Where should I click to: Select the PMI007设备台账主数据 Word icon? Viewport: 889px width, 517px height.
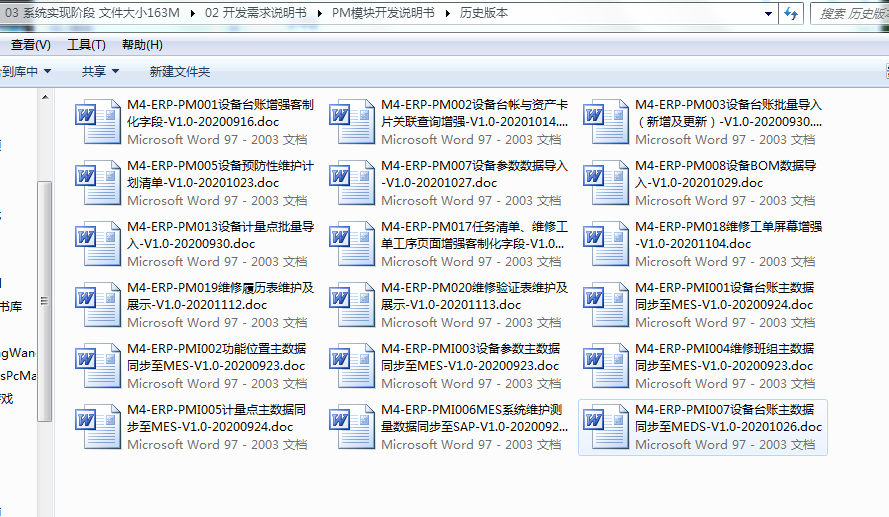pos(606,427)
